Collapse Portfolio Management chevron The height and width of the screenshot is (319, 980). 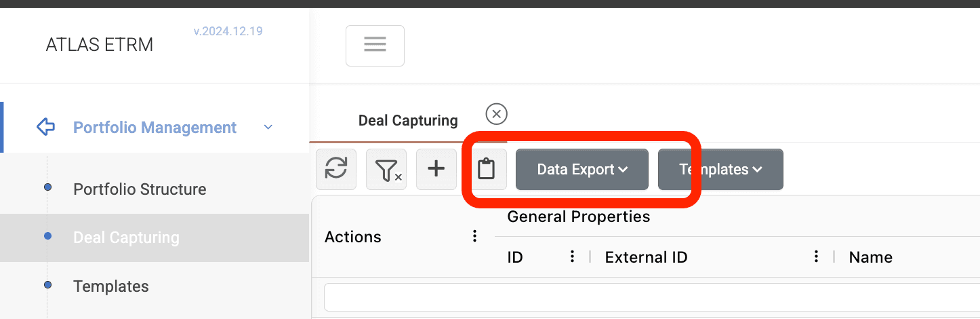point(268,127)
